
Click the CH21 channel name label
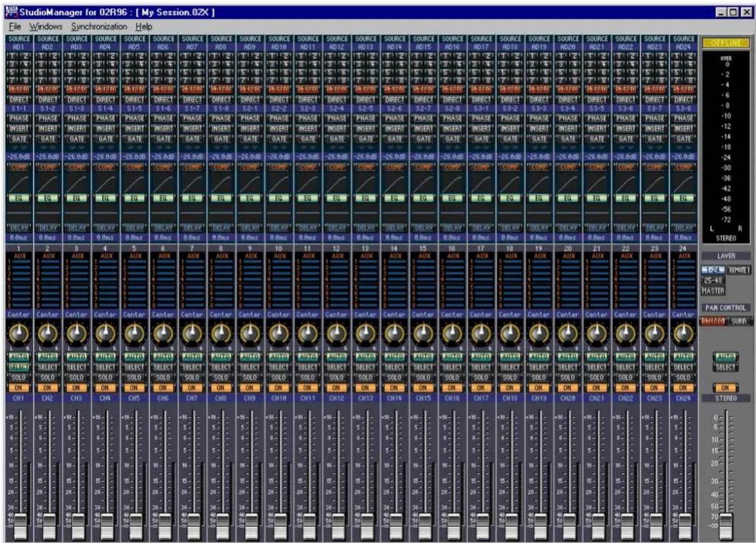(x=597, y=398)
